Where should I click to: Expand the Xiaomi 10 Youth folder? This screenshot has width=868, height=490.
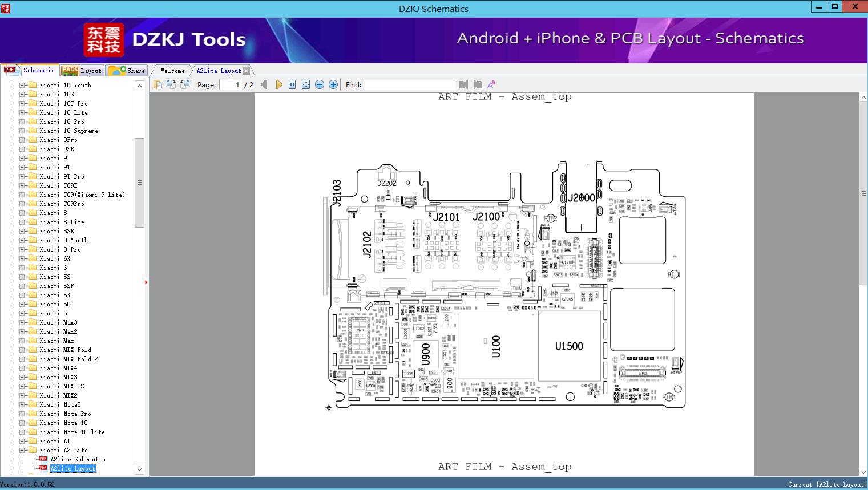click(x=22, y=85)
